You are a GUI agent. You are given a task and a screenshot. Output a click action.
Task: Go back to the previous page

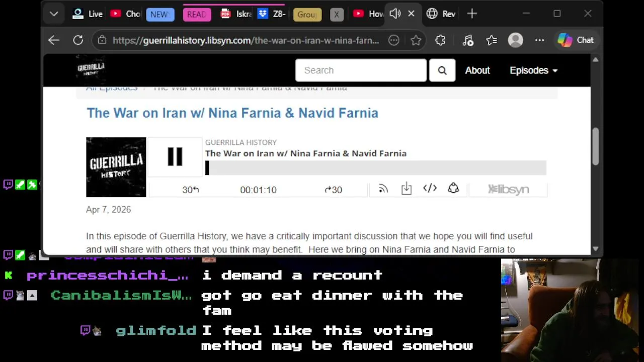[x=54, y=40]
